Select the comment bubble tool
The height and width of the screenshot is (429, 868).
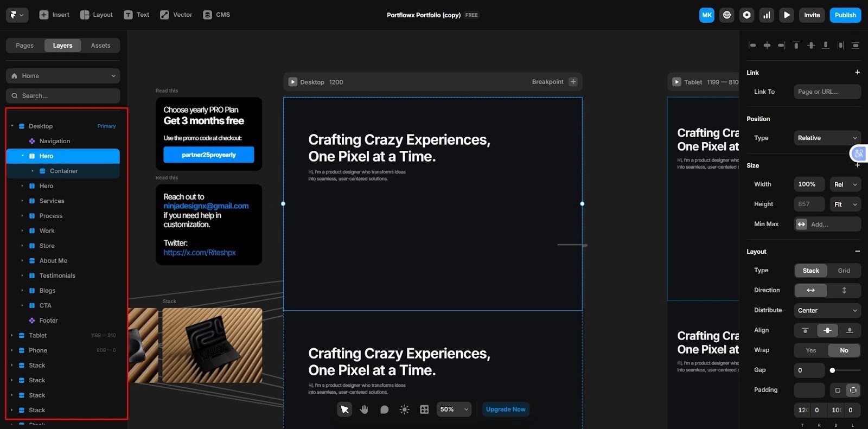[384, 409]
